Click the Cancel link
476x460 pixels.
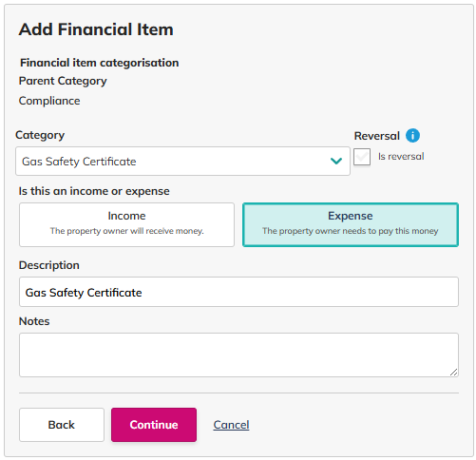(231, 425)
